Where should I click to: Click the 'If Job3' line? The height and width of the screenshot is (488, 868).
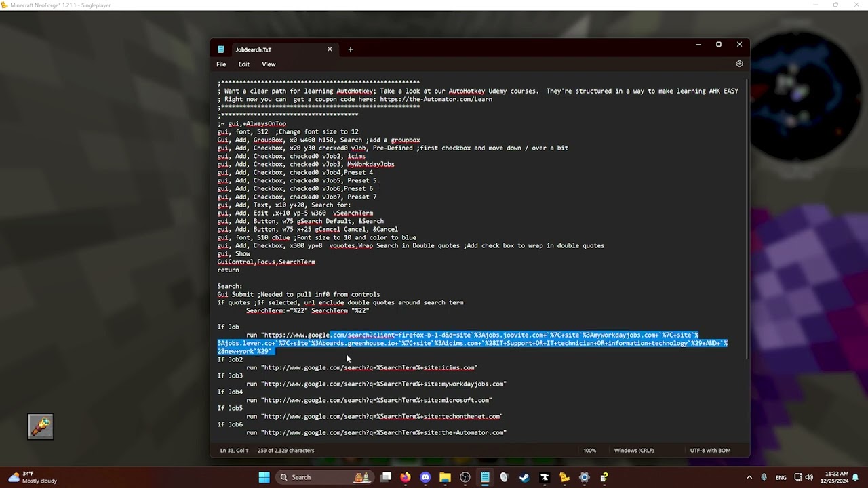point(230,375)
